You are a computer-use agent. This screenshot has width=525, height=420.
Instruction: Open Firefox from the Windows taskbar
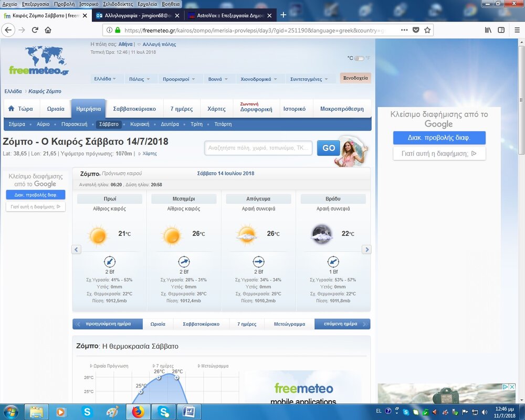click(138, 411)
